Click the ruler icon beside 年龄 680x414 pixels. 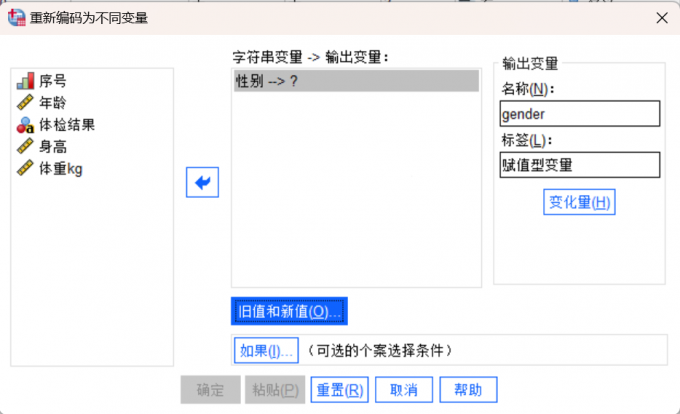(x=25, y=103)
